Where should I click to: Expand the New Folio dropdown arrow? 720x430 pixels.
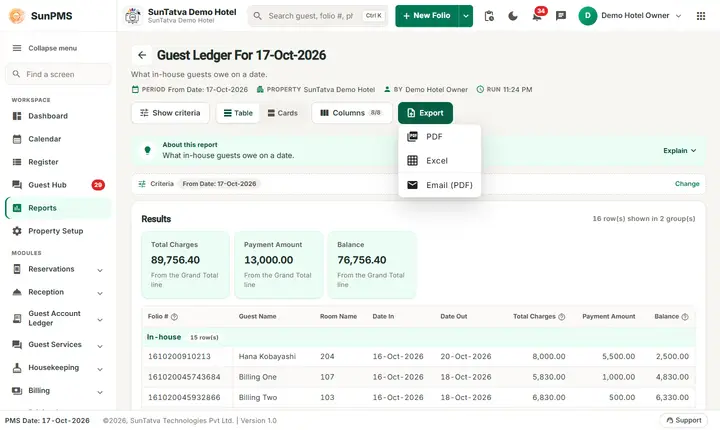[466, 16]
